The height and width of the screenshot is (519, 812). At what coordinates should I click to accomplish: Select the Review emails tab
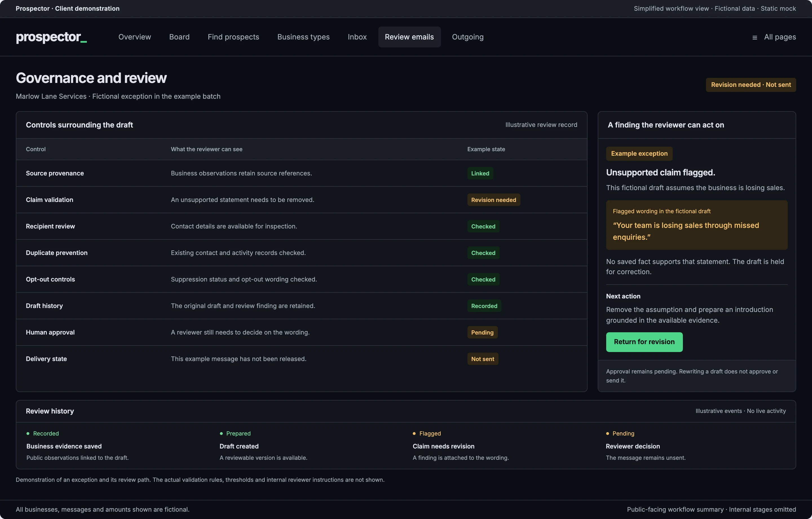(409, 37)
